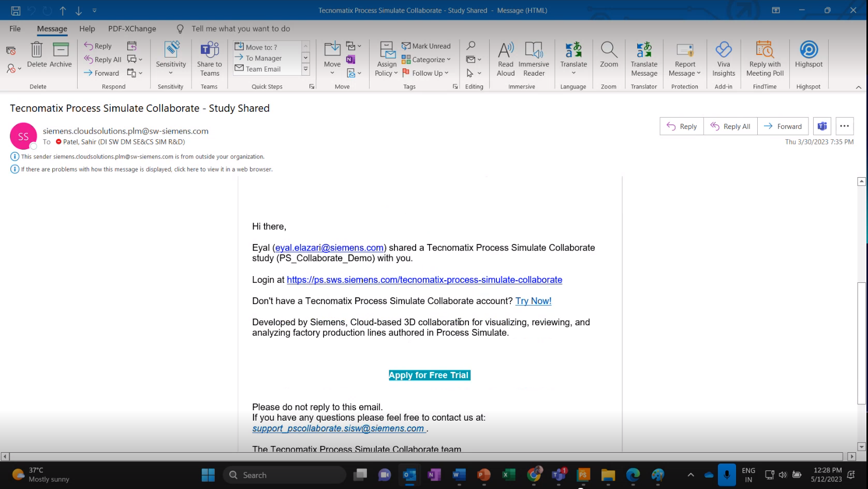Open the eyal.elazari@siemens.com email link
The width and height of the screenshot is (868, 489).
[329, 248]
